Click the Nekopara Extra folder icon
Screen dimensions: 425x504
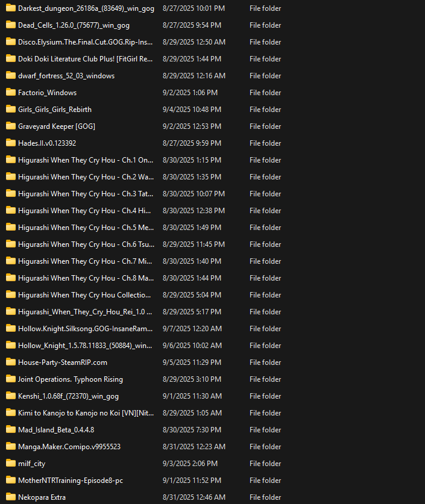[11, 497]
